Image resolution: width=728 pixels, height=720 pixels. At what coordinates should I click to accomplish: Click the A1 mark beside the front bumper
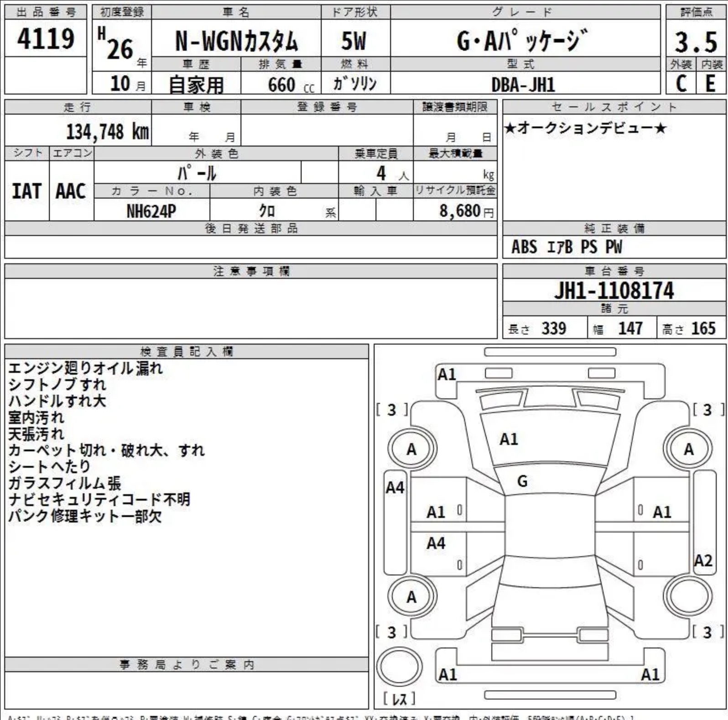pyautogui.click(x=447, y=375)
